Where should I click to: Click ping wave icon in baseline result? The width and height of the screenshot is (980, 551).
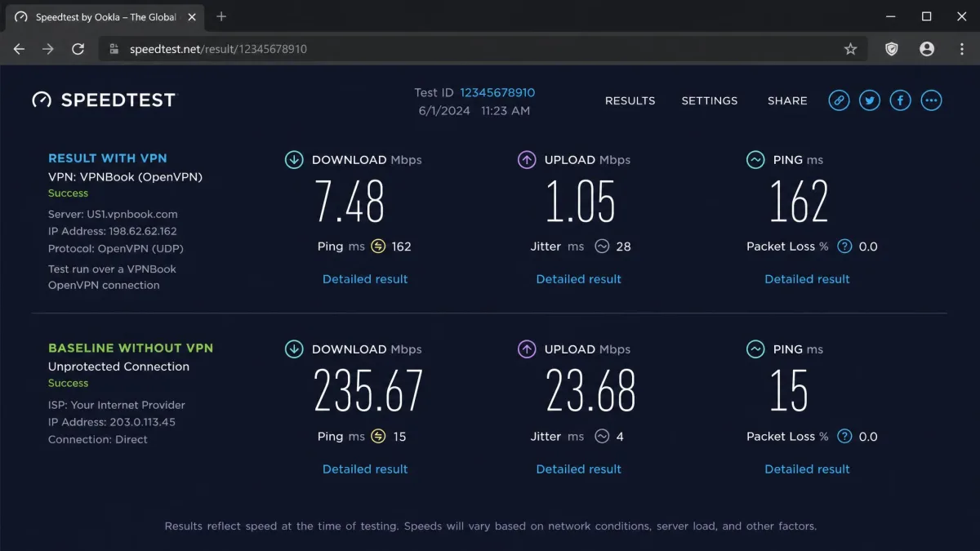tap(755, 349)
